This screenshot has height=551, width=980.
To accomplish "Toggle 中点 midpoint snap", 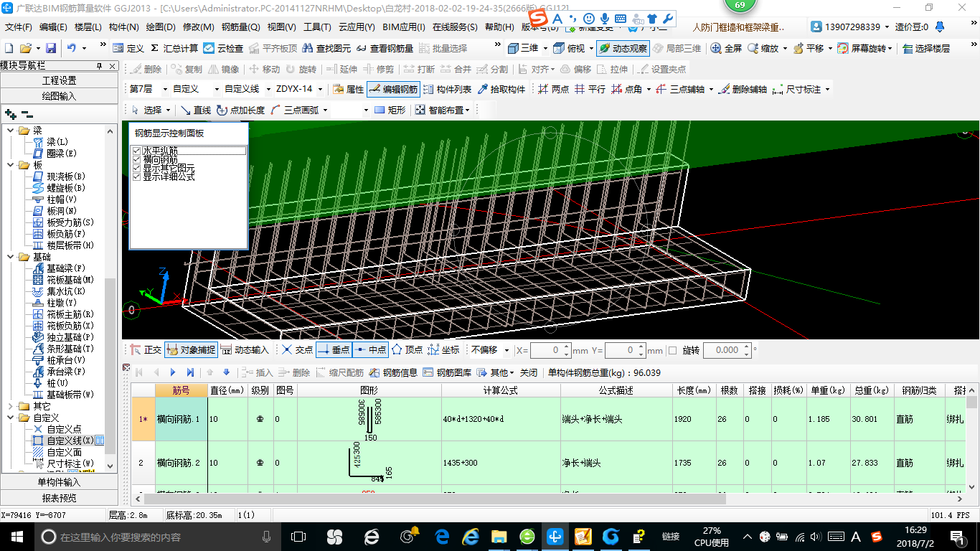I will tap(370, 350).
